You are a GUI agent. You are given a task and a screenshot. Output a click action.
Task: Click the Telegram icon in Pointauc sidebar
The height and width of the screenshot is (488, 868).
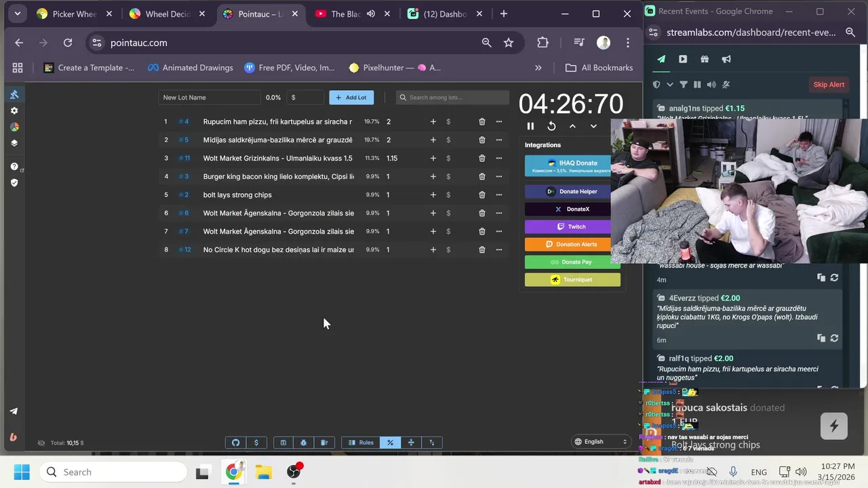(x=14, y=411)
